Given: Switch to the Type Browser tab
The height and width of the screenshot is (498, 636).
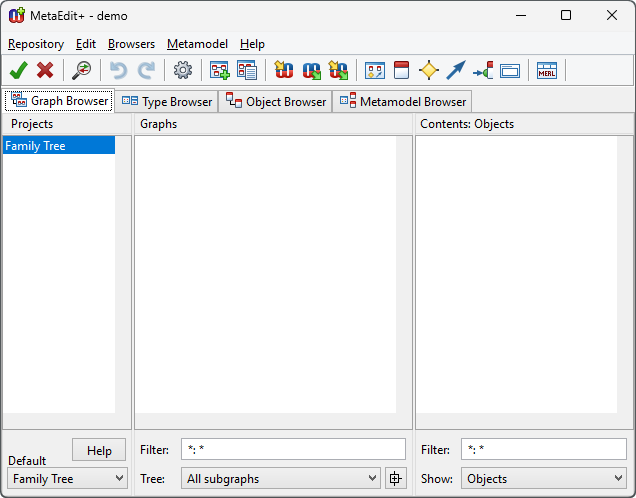Looking at the screenshot, I should click(x=167, y=101).
